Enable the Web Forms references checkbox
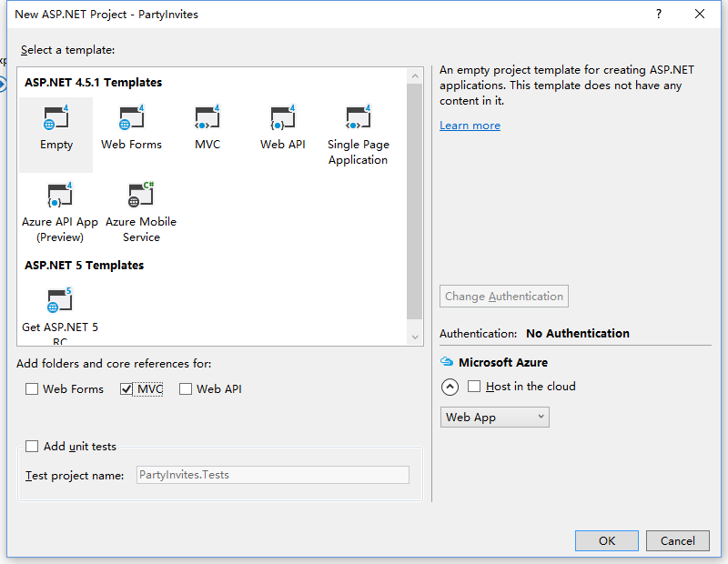 pyautogui.click(x=32, y=388)
